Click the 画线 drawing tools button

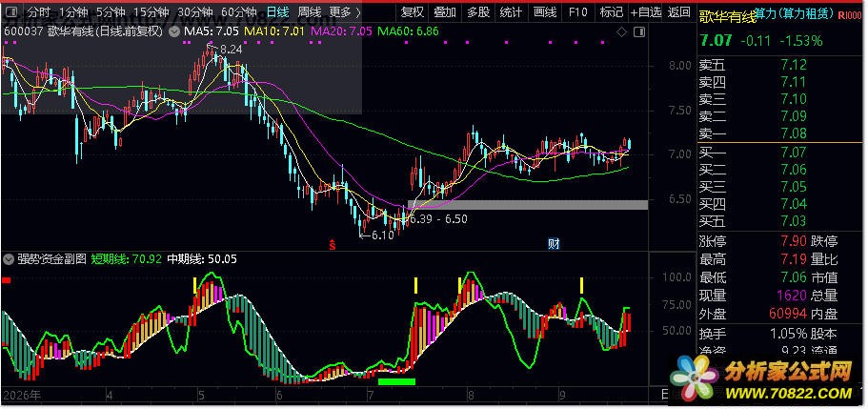pos(544,11)
